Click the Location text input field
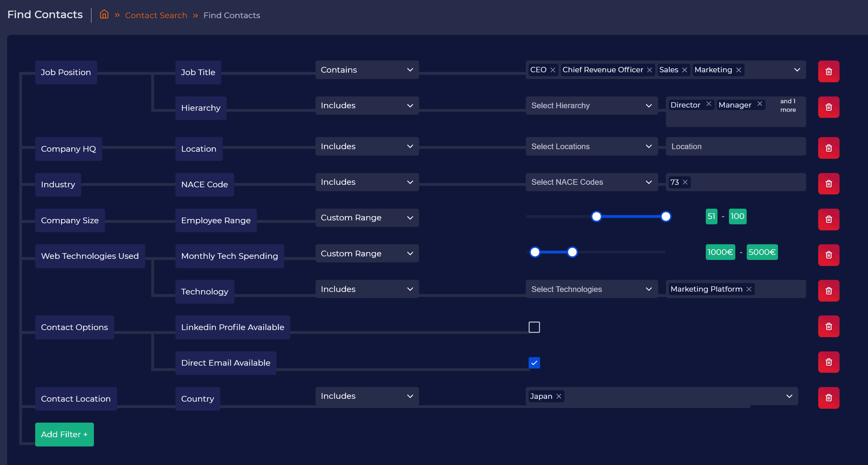This screenshot has width=868, height=465. click(735, 146)
